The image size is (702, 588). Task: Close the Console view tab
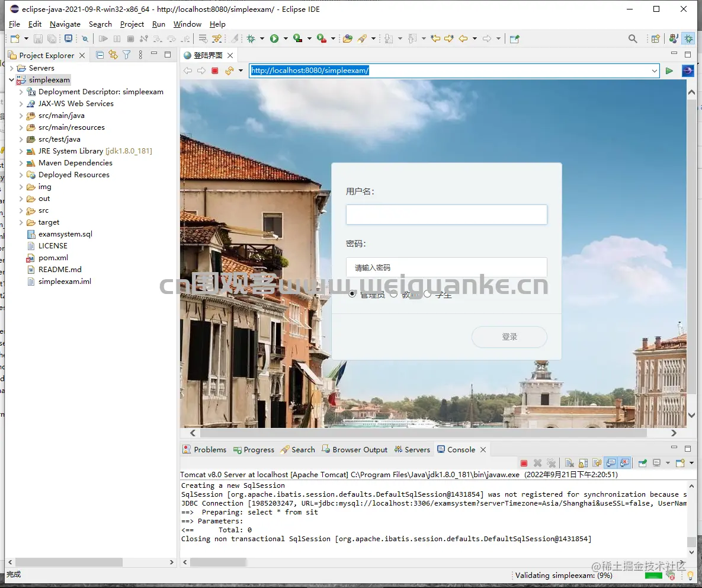coord(483,450)
